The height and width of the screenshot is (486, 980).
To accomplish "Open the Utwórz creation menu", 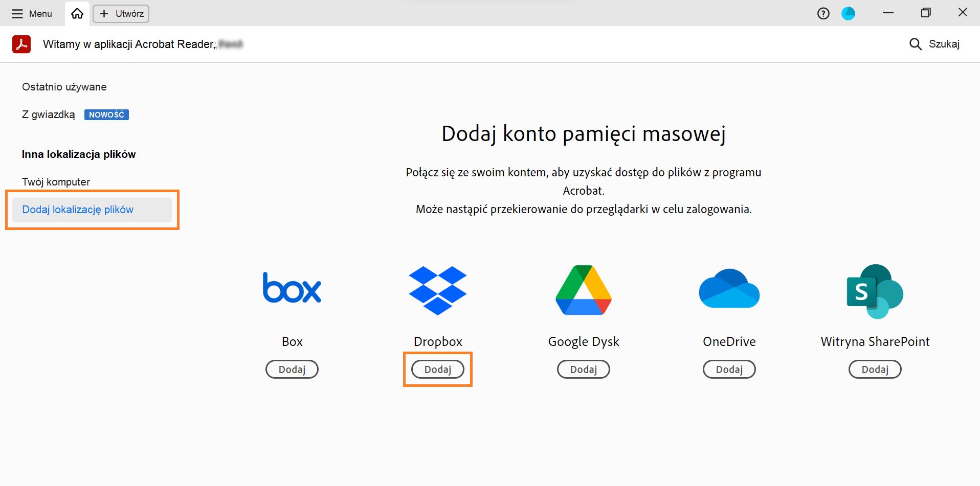I will click(121, 14).
